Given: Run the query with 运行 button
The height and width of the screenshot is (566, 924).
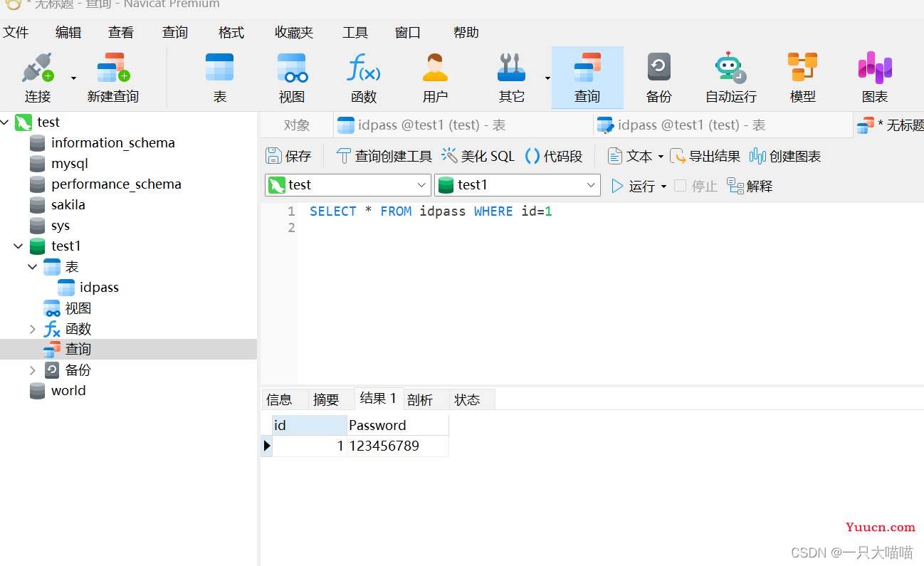Looking at the screenshot, I should click(633, 186).
